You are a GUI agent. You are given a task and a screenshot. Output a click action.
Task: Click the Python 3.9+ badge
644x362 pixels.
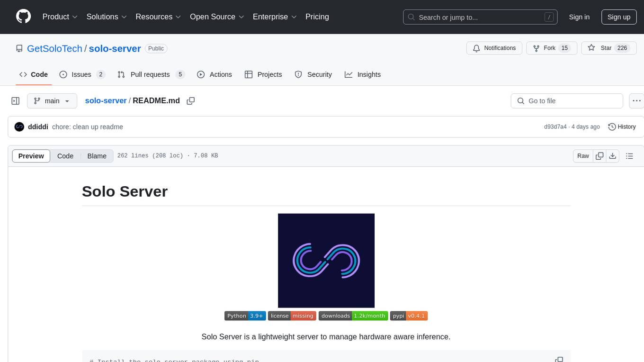[245, 316]
